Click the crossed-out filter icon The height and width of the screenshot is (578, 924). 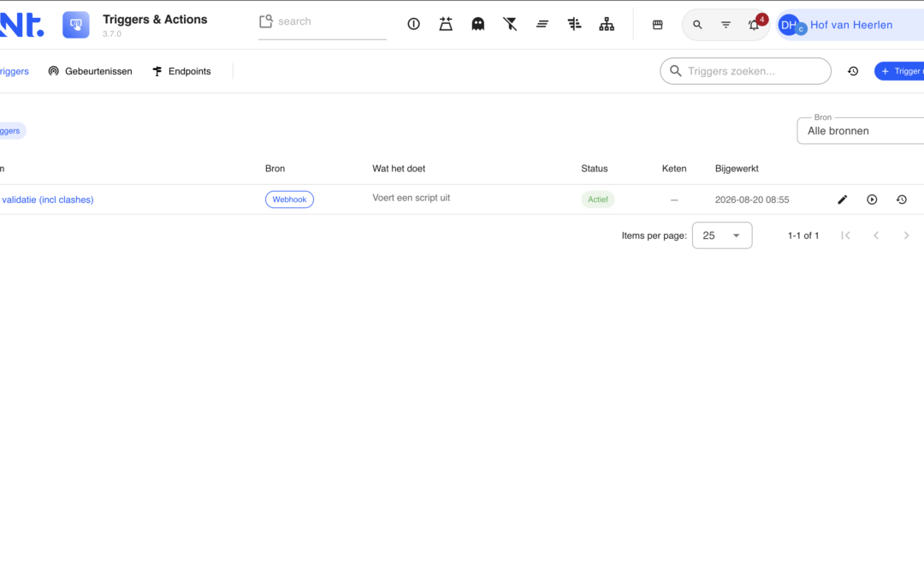[510, 24]
